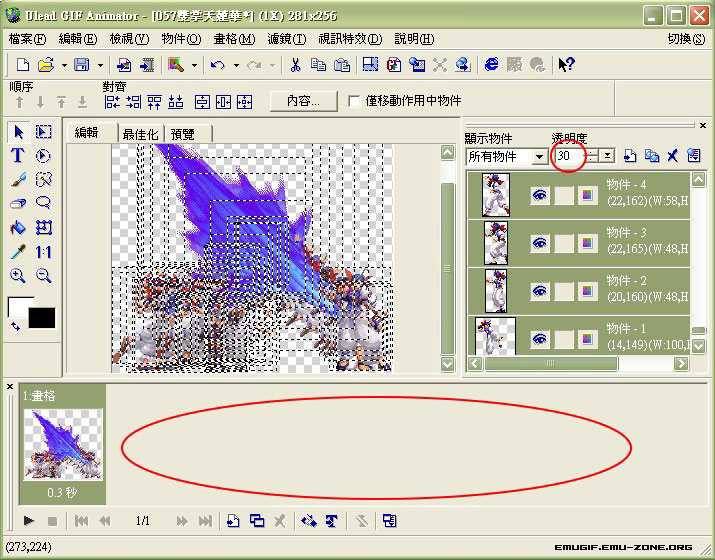Toggle lock box for 物件 - 4

point(564,196)
